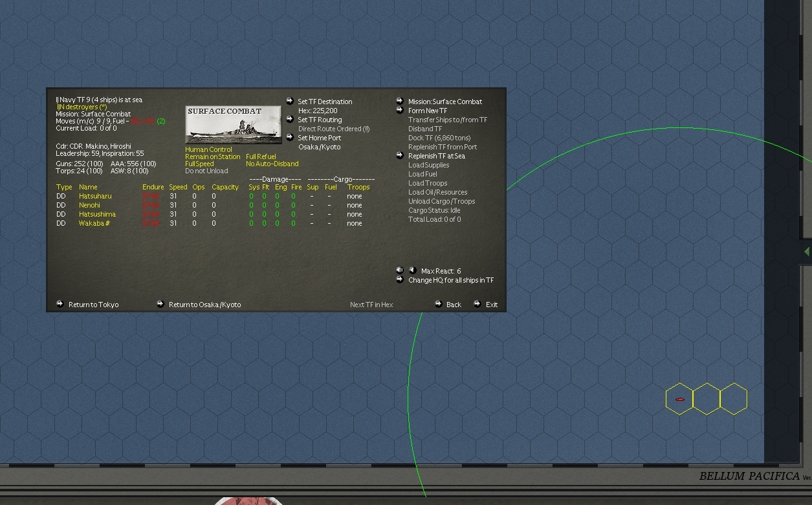Click Dock TF (6,860 tons)
The height and width of the screenshot is (505, 812).
[439, 138]
